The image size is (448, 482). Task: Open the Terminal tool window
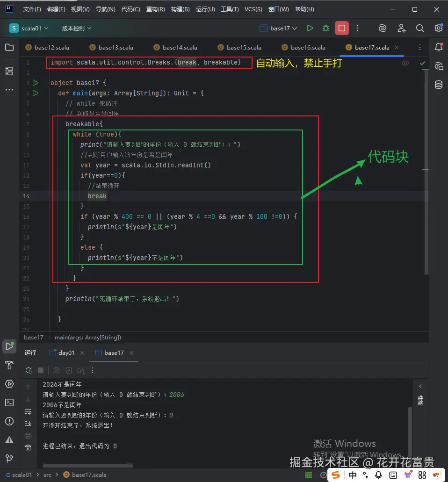pos(9,403)
